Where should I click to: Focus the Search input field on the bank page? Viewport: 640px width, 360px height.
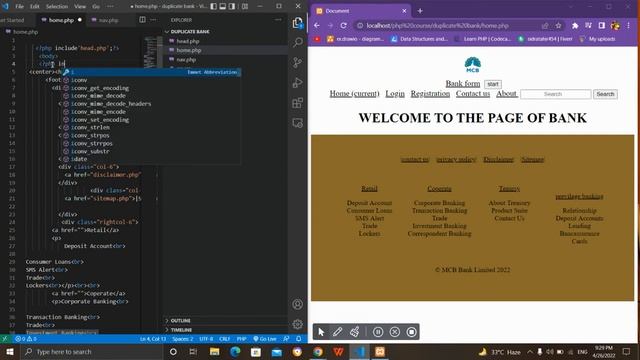(556, 94)
